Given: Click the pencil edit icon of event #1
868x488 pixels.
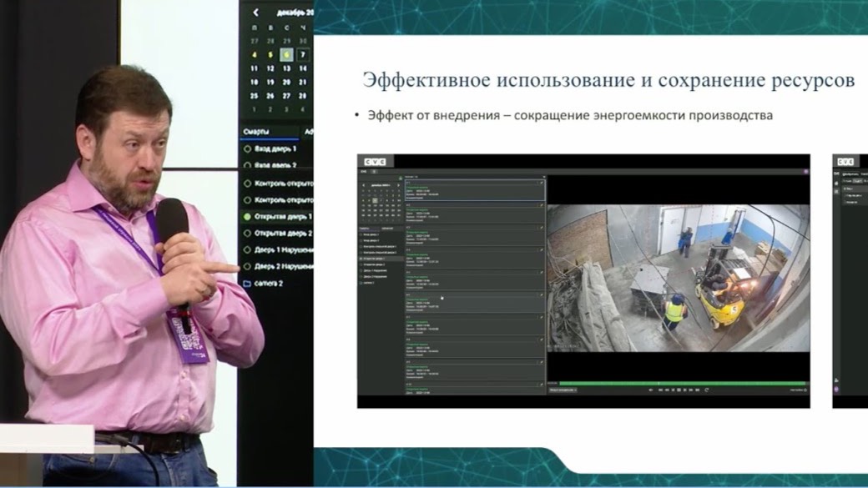Looking at the screenshot, I should coord(542,183).
